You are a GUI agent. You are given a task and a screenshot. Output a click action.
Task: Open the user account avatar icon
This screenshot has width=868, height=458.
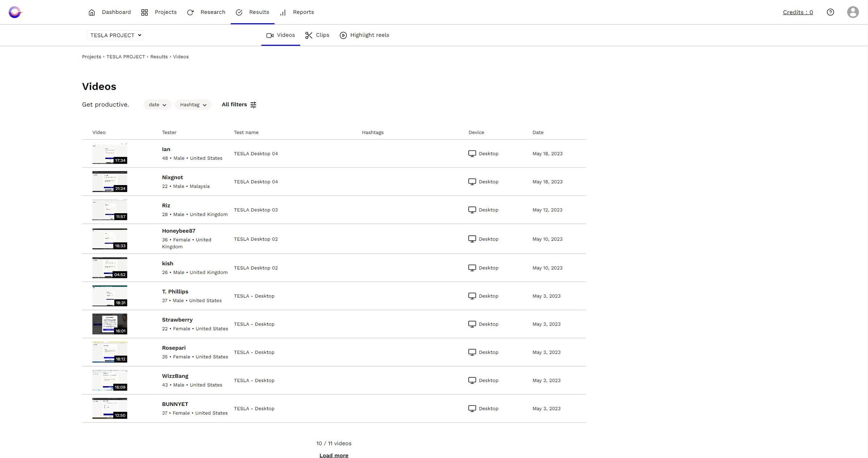pyautogui.click(x=853, y=12)
